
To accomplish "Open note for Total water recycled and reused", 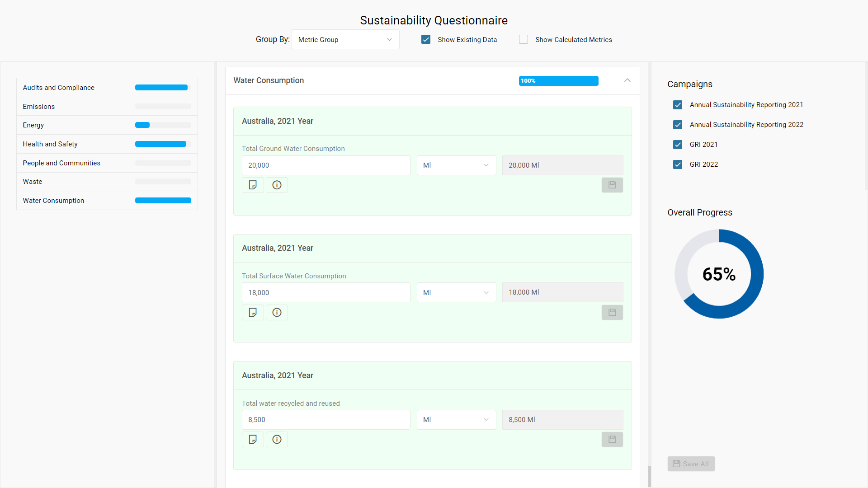I will pos(253,439).
